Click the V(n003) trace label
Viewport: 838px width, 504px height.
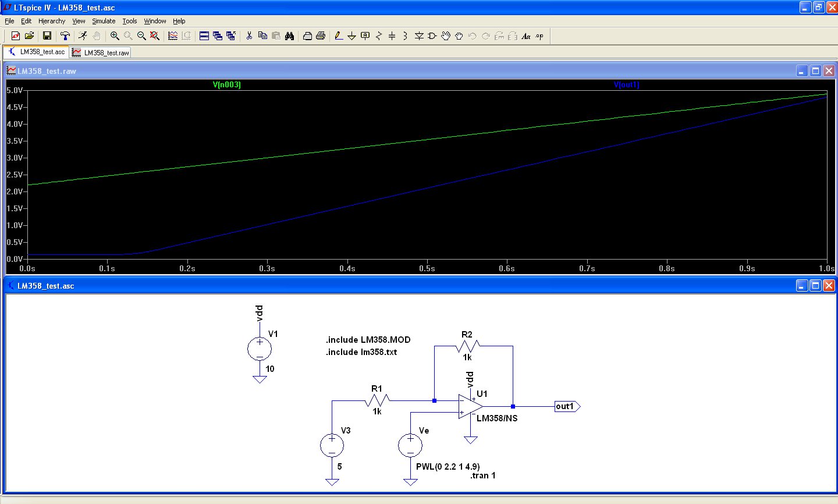pos(226,85)
